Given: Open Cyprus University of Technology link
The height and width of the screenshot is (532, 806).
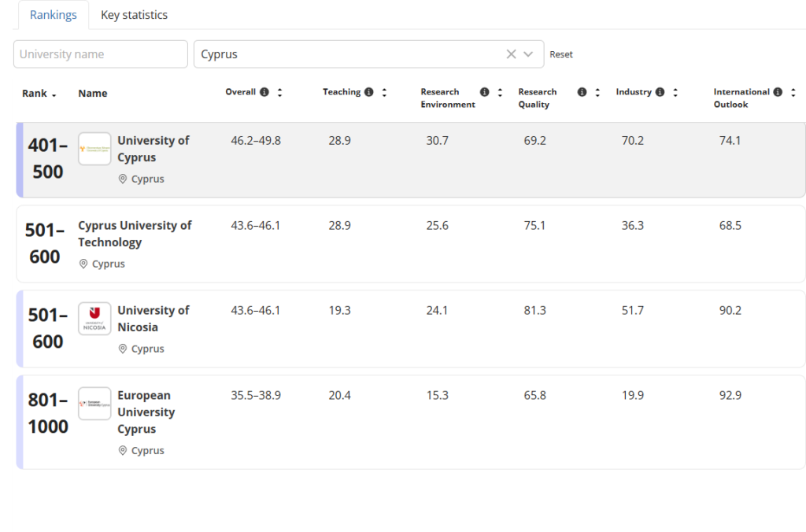Looking at the screenshot, I should coord(135,234).
